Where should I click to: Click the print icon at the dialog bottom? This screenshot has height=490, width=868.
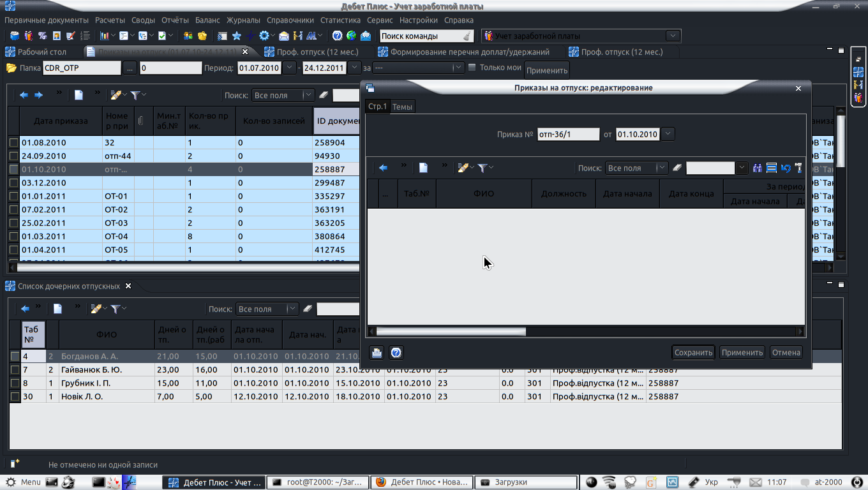coord(377,352)
